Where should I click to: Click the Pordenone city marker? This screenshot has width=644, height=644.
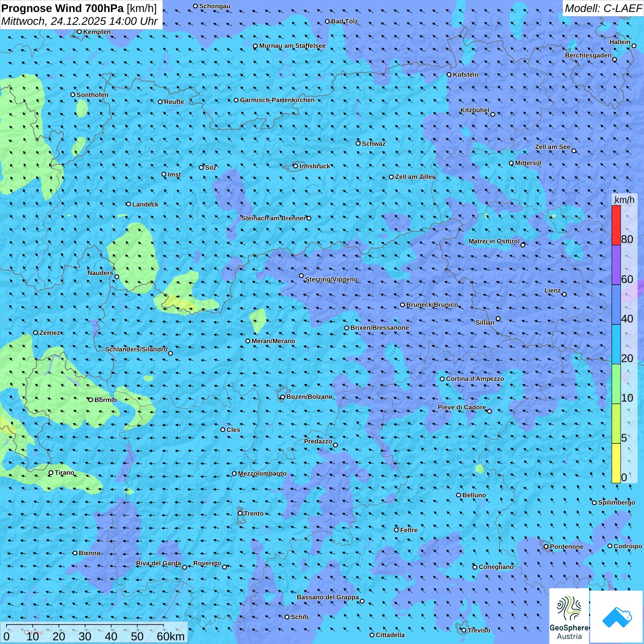tap(546, 546)
